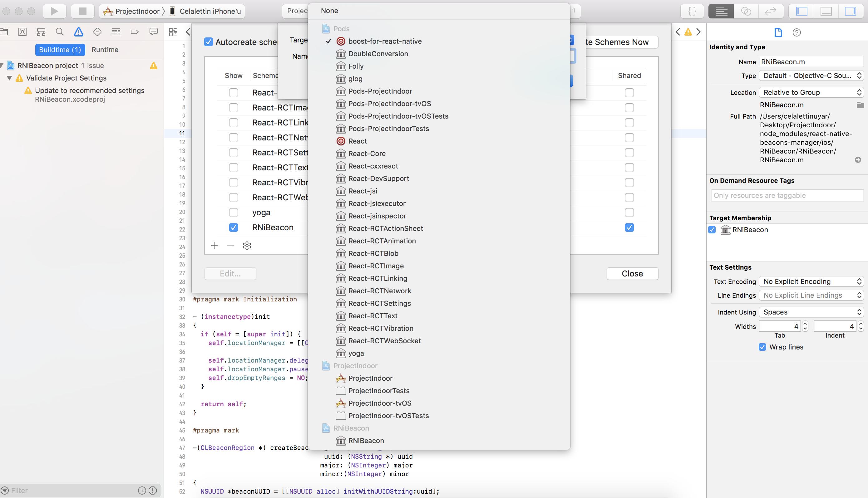Switch to Runtime issues tab
The height and width of the screenshot is (498, 868).
pyautogui.click(x=105, y=50)
